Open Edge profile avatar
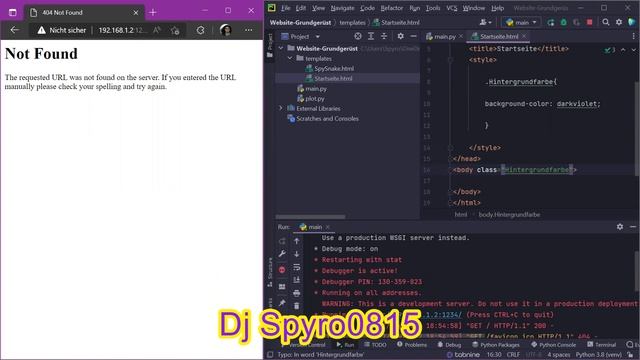This screenshot has height=360, width=640. tap(225, 30)
